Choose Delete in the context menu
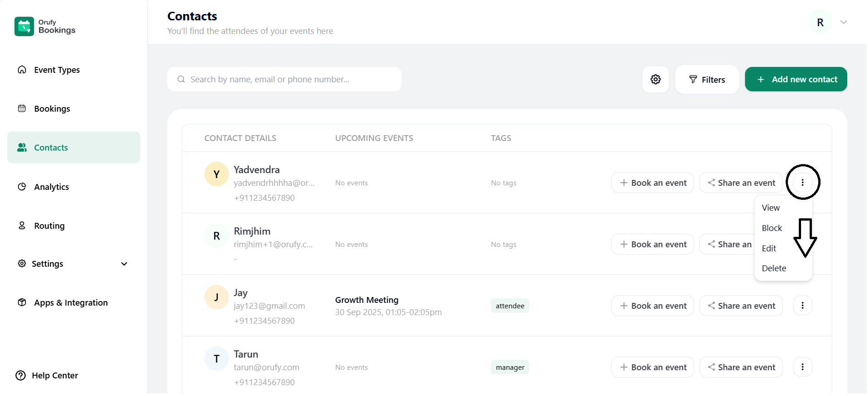The height and width of the screenshot is (396, 868). [x=774, y=269]
